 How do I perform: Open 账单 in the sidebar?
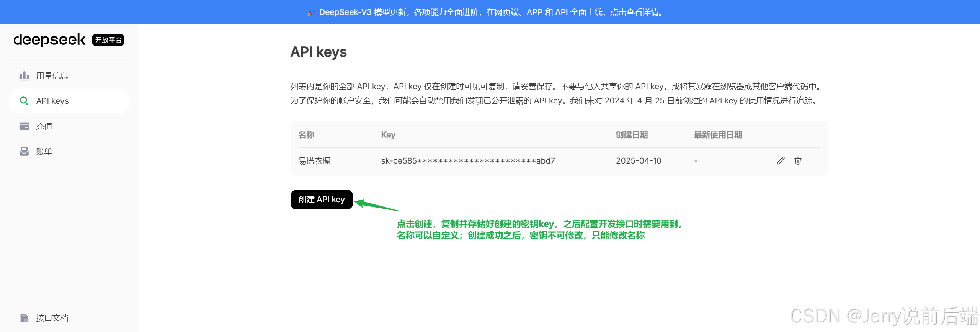coord(69,152)
